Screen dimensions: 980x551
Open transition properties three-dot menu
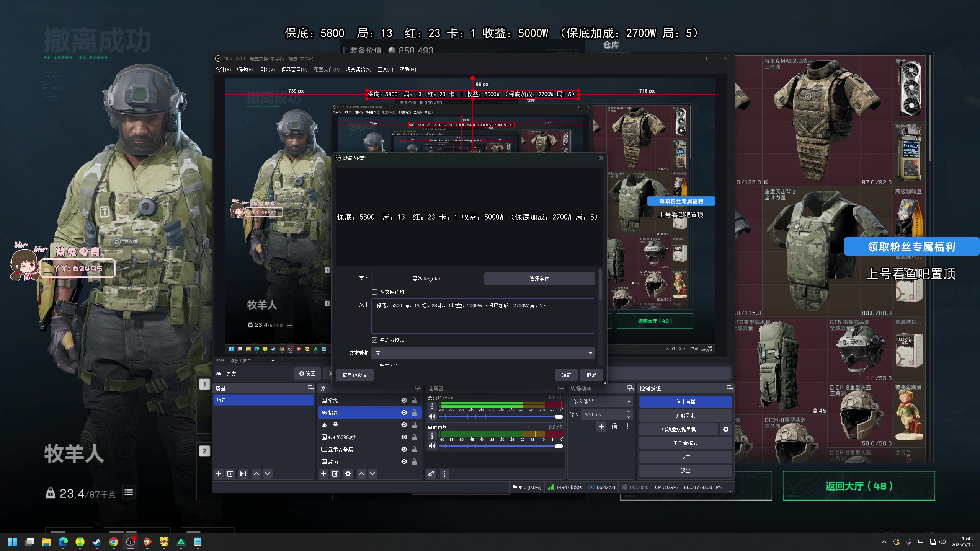click(x=627, y=426)
